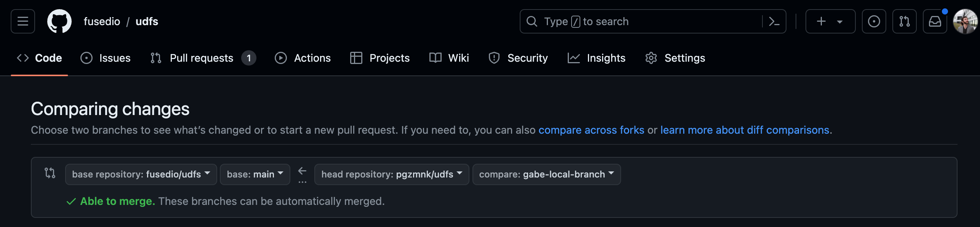Click the plus create new icon
The image size is (980, 227).
click(x=821, y=21)
